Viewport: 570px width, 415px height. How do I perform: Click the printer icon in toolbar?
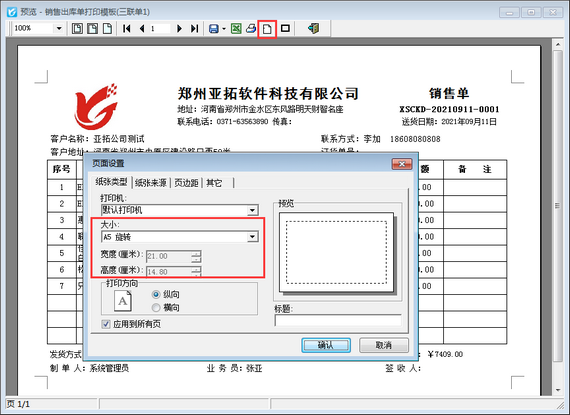point(251,28)
